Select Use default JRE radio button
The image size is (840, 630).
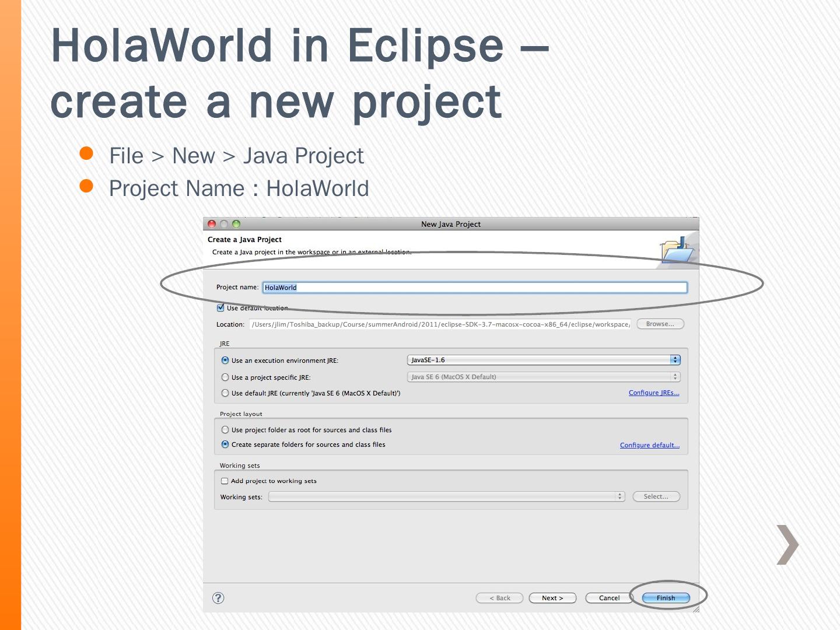pyautogui.click(x=225, y=393)
